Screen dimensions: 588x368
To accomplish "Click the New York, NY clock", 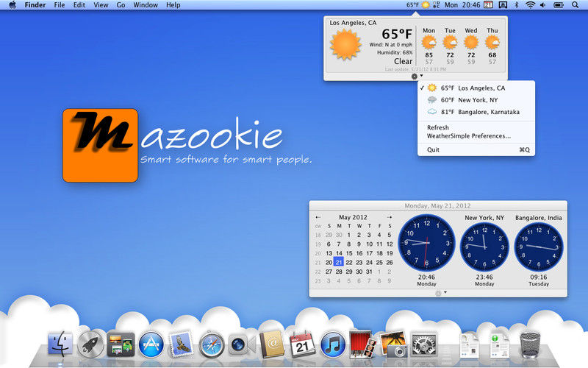I will click(484, 247).
